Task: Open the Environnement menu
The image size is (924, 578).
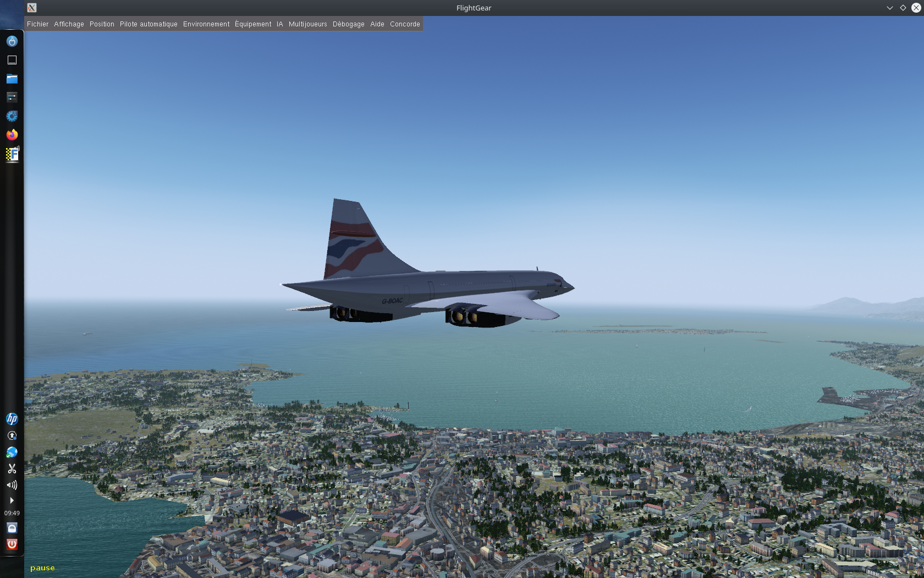Action: click(206, 24)
